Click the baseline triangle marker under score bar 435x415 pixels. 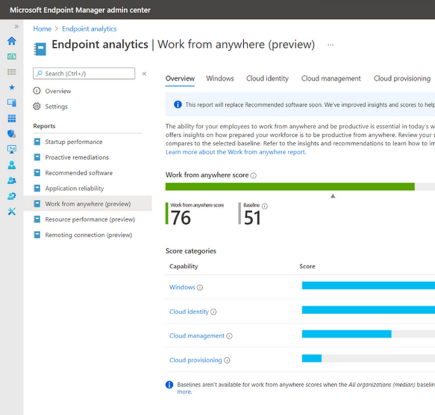(x=333, y=196)
